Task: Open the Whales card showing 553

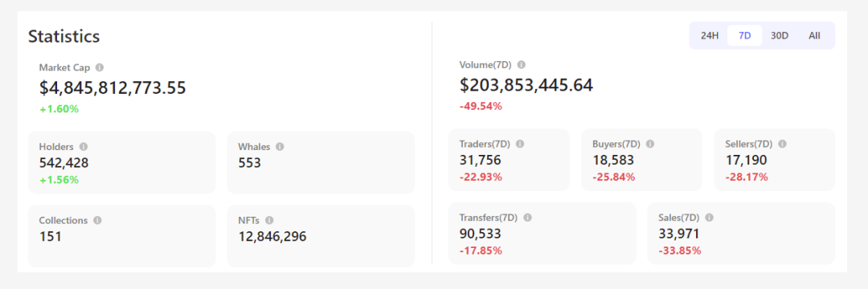Action: pyautogui.click(x=321, y=162)
